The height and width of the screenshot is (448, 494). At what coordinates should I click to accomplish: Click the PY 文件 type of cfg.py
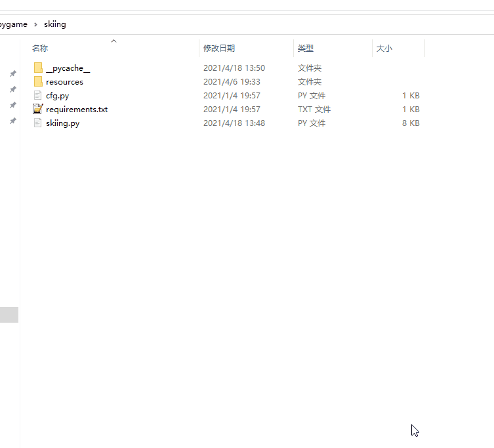point(312,96)
